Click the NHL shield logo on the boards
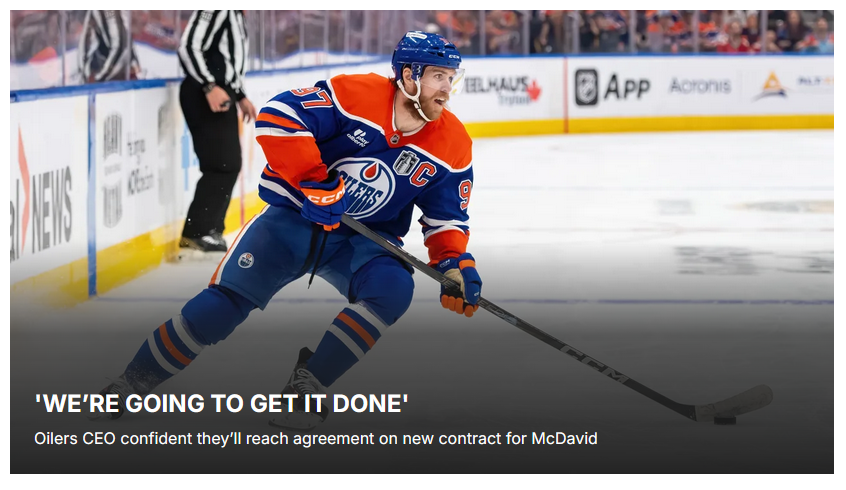The image size is (846, 490). [586, 87]
